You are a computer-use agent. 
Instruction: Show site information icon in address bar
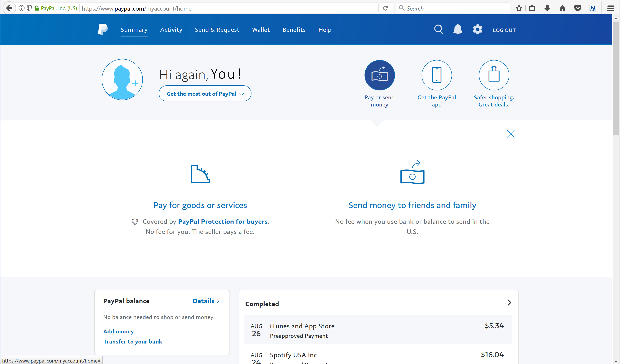(x=21, y=8)
